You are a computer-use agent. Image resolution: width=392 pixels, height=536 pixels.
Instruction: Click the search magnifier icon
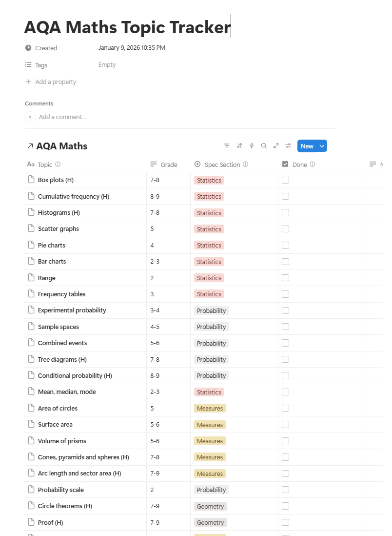(264, 146)
